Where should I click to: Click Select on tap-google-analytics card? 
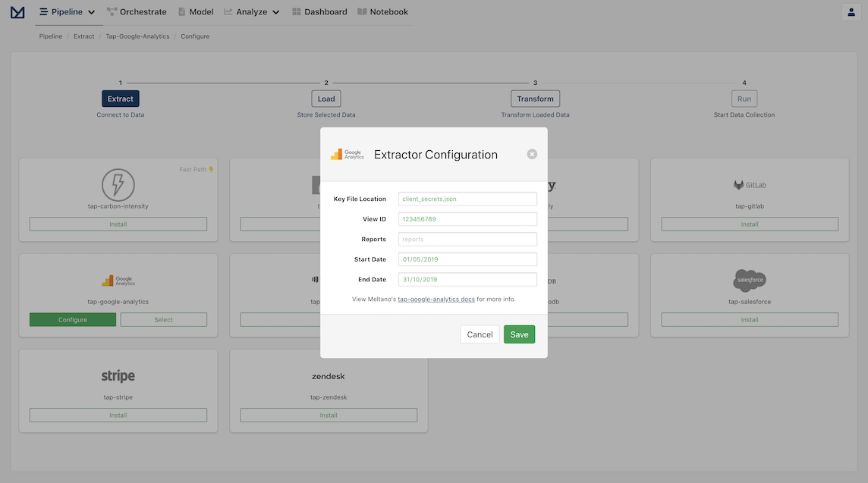(163, 320)
